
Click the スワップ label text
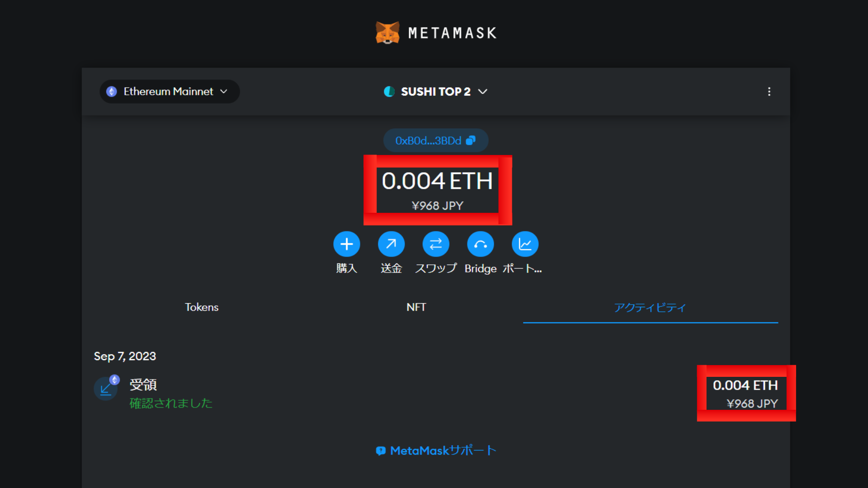tap(436, 268)
